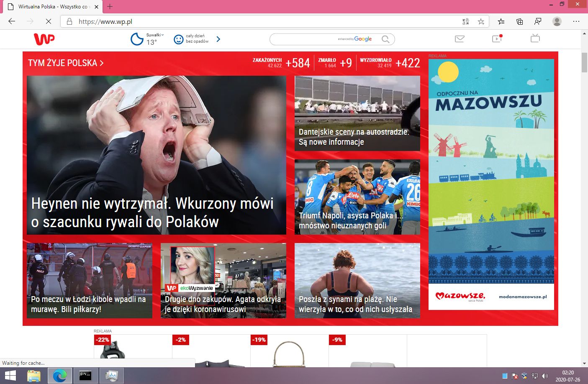588x384 pixels.
Task: Click the search magnifier icon
Action: (x=385, y=39)
